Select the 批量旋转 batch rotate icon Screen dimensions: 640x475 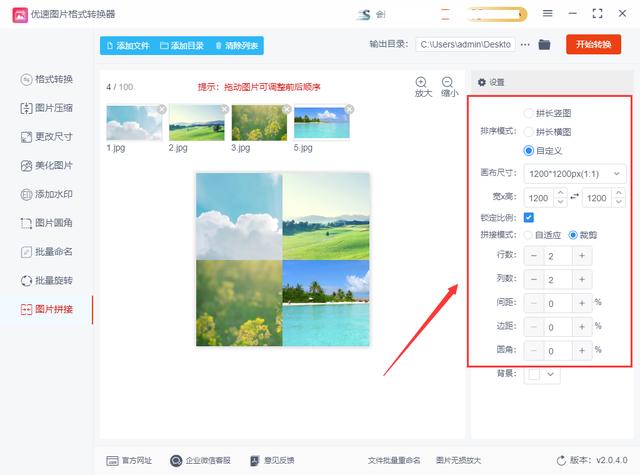tap(26, 281)
